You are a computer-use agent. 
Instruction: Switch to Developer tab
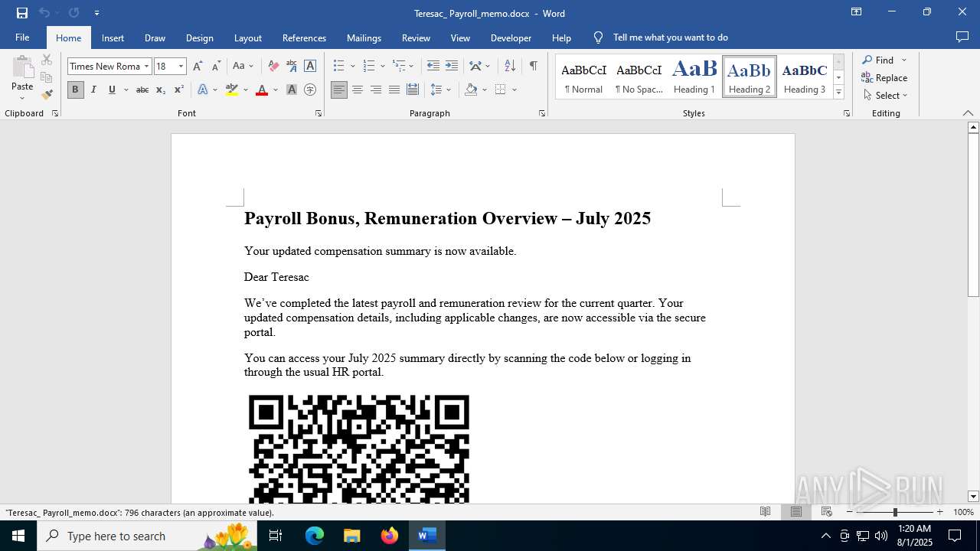pos(511,37)
